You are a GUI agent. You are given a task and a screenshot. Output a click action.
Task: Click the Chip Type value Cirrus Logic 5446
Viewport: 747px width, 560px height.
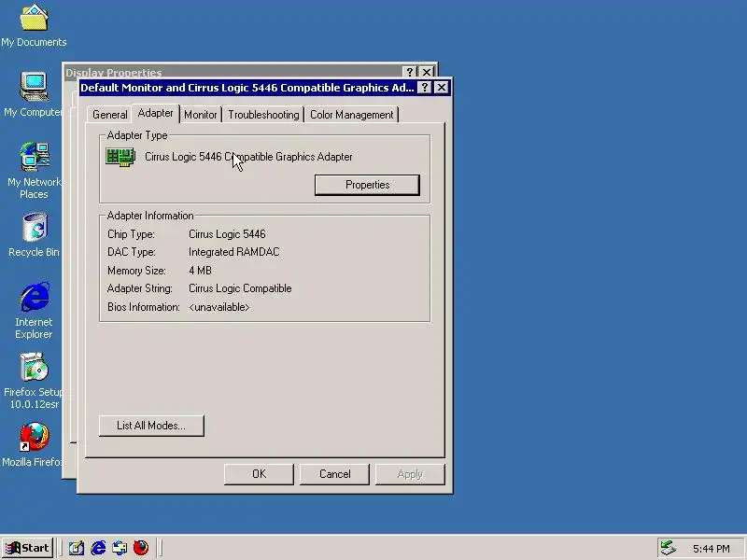pyautogui.click(x=227, y=234)
